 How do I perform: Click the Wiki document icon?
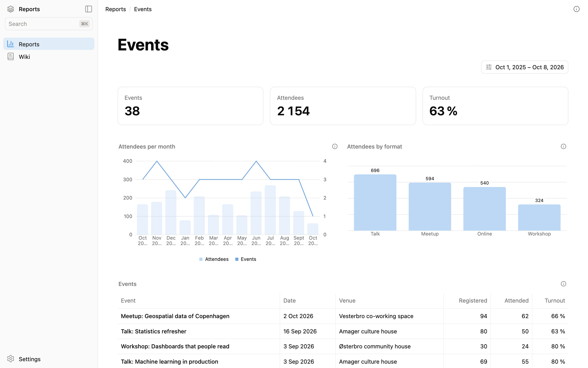click(x=11, y=56)
